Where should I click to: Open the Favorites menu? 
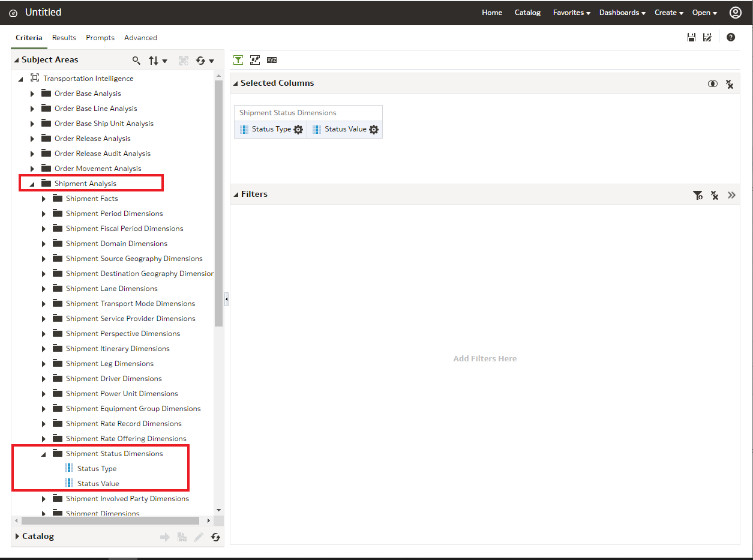point(572,13)
